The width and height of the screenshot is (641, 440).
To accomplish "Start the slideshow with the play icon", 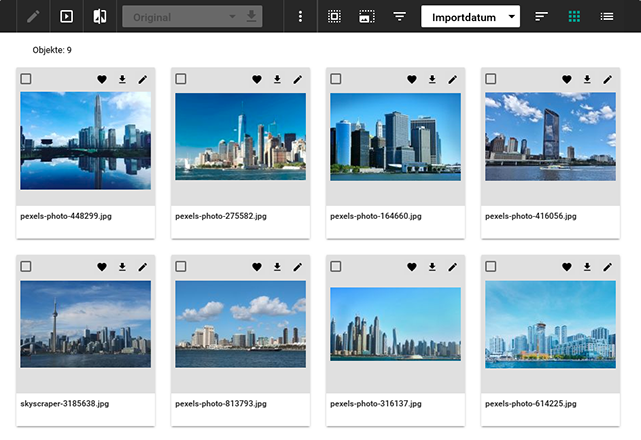I will click(66, 16).
